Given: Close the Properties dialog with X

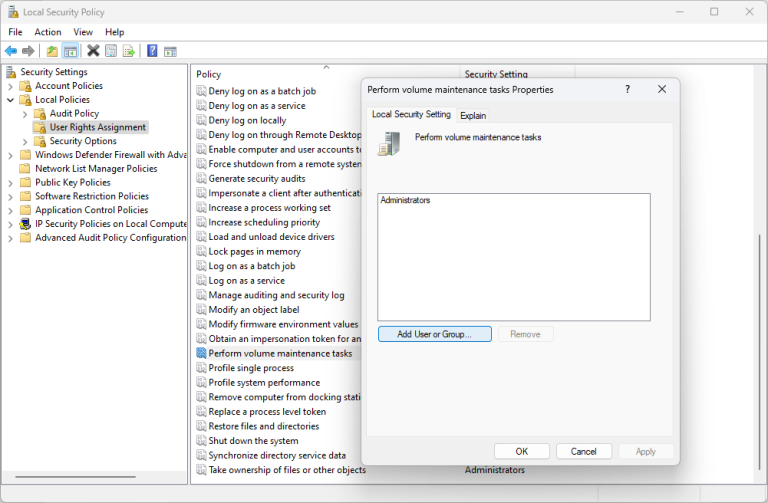Looking at the screenshot, I should point(662,89).
